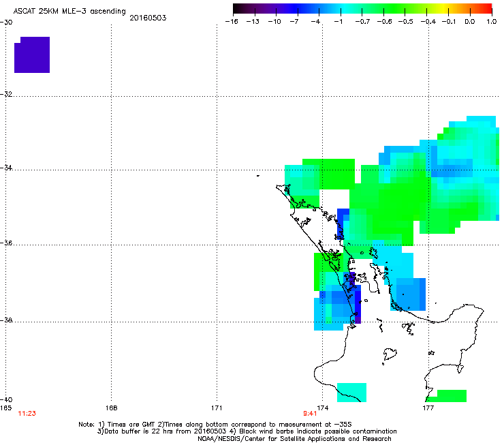Click the latitude label -40

pyautogui.click(x=6, y=399)
